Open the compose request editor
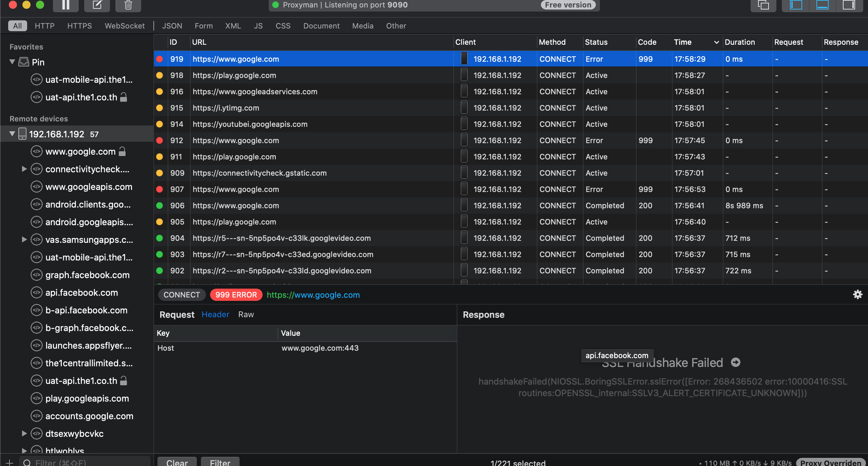 [x=97, y=5]
